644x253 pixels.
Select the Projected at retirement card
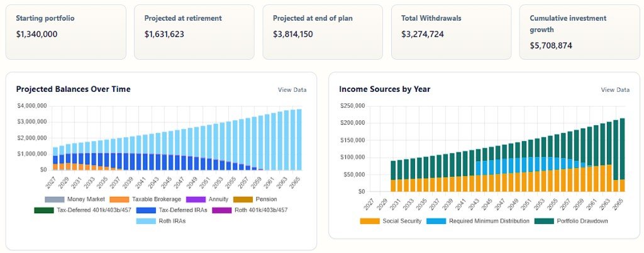coord(194,32)
